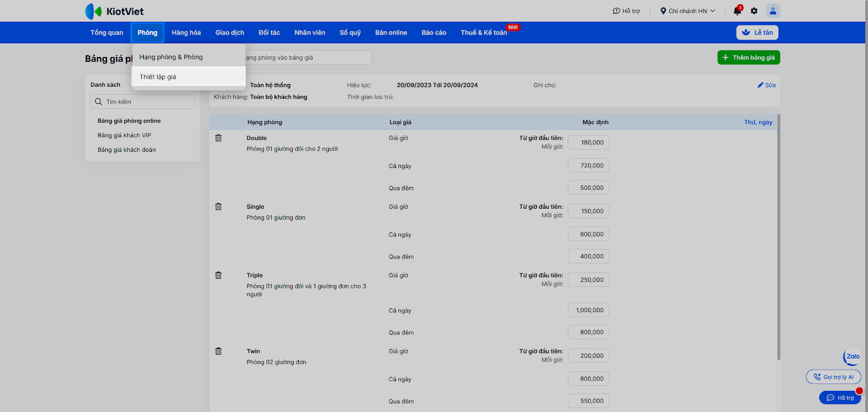Click the Sửa edit link
Viewport: 868px width, 412px height.
coord(767,85)
